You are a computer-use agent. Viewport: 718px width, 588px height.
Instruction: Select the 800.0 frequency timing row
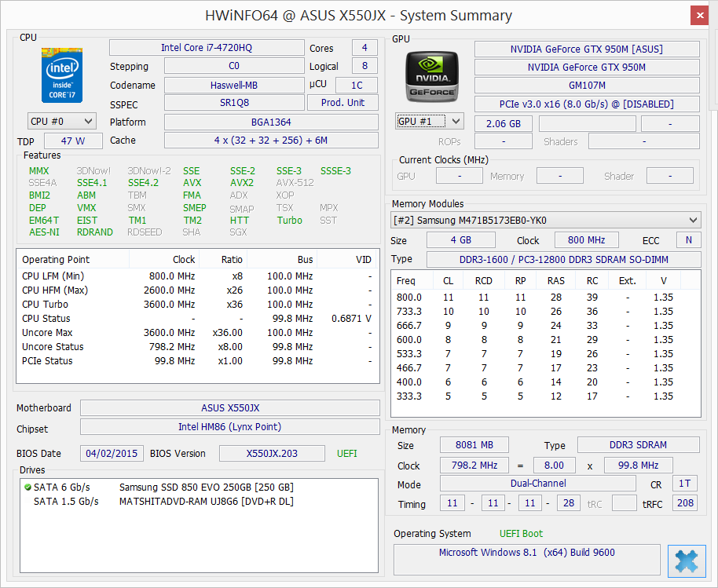tap(545, 297)
